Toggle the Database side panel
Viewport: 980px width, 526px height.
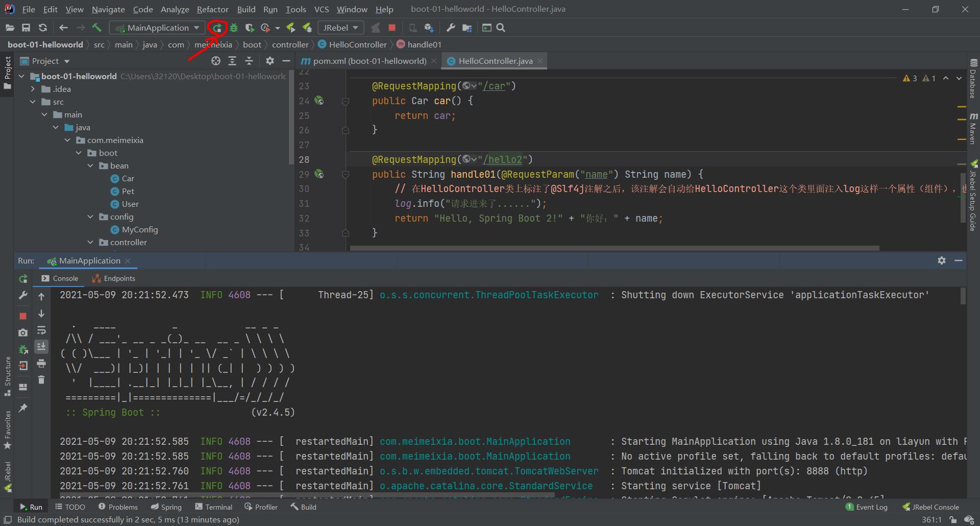973,79
